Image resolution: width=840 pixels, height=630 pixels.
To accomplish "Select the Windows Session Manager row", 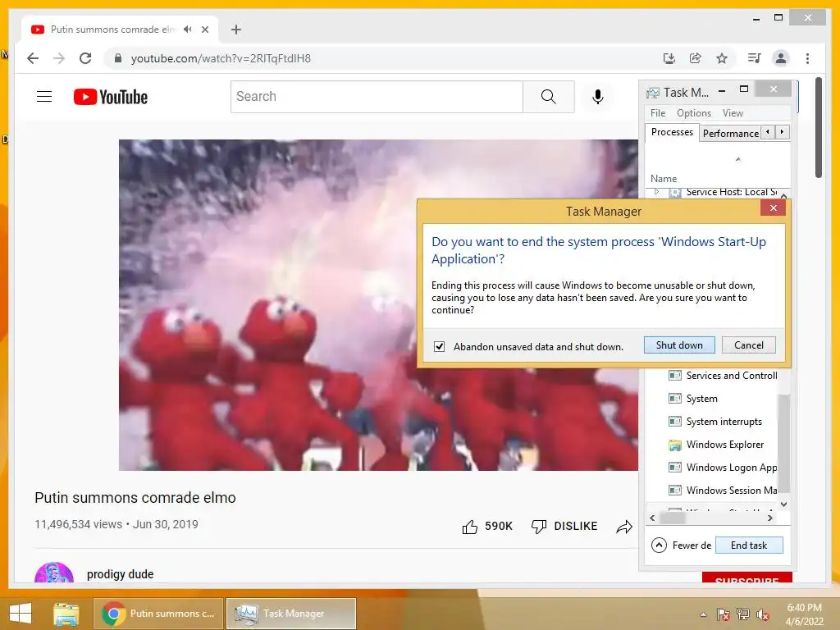I will (711, 491).
